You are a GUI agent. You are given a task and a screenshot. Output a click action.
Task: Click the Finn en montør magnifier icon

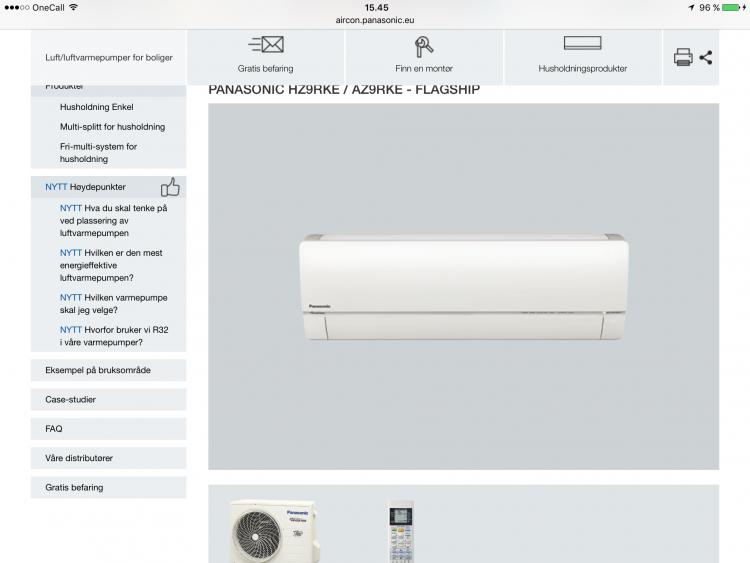click(424, 46)
